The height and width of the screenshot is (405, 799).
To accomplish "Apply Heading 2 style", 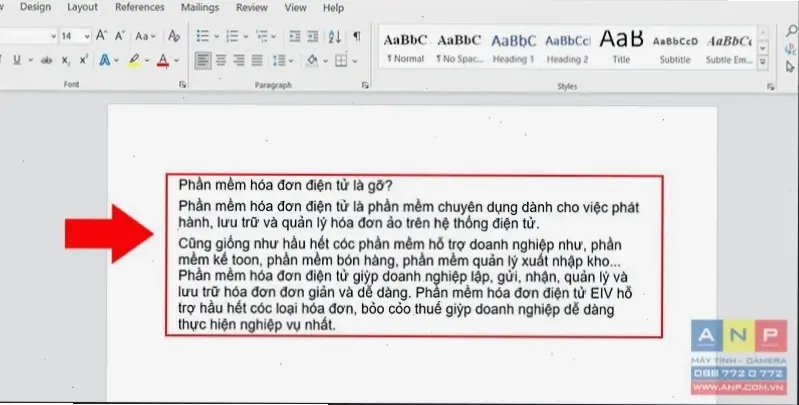I will [x=567, y=48].
